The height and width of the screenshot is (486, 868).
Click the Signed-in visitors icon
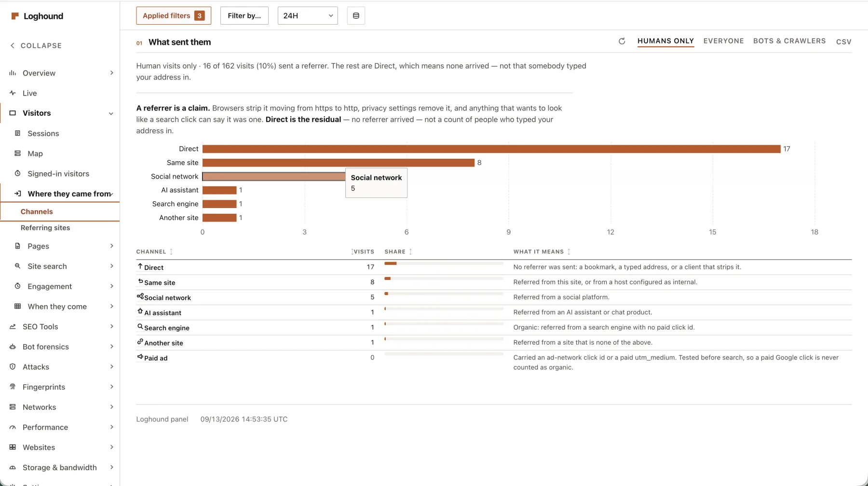pos(18,173)
